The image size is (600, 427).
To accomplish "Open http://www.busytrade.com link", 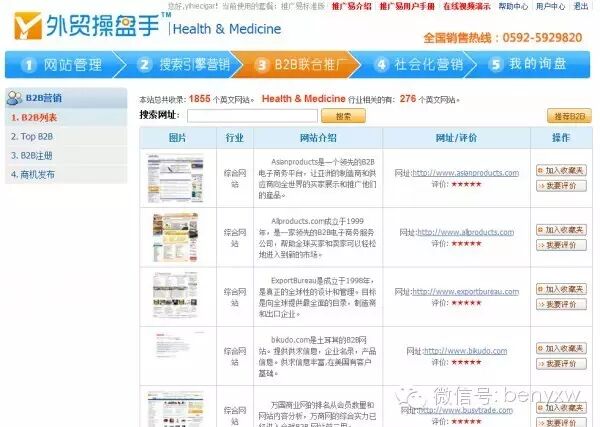I will point(465,410).
